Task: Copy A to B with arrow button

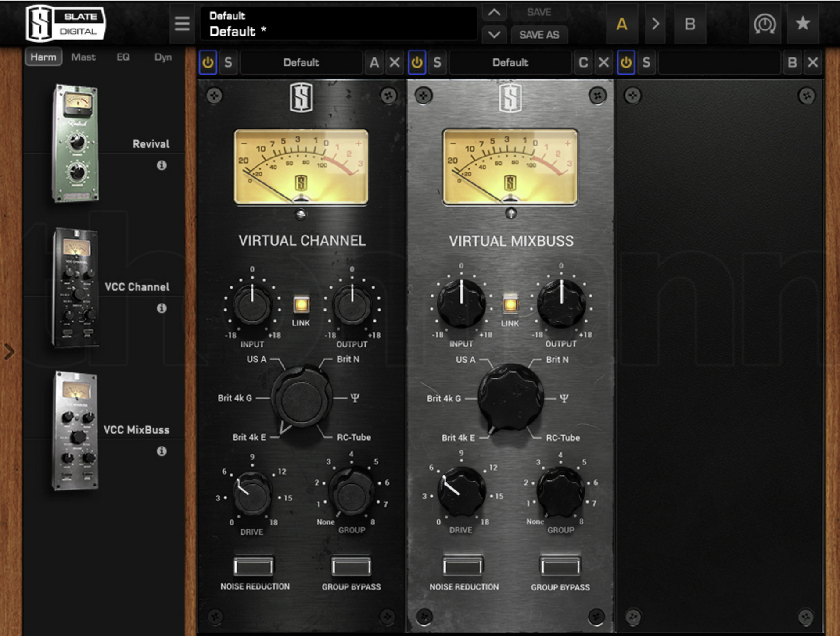Action: tap(655, 24)
